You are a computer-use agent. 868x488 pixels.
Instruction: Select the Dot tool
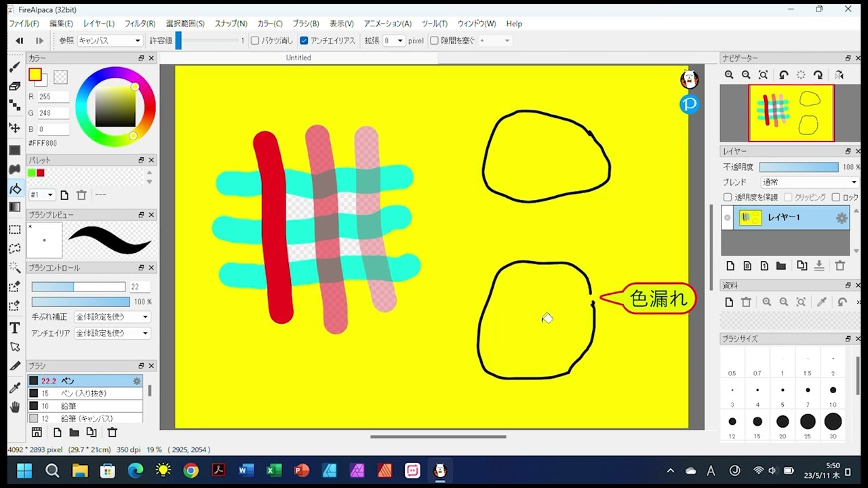point(14,105)
